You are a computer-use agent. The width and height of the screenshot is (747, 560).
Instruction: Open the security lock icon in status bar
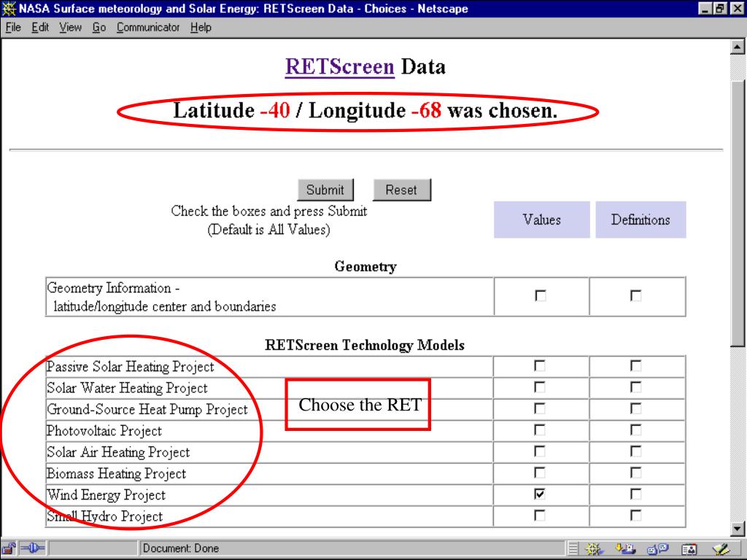point(9,548)
